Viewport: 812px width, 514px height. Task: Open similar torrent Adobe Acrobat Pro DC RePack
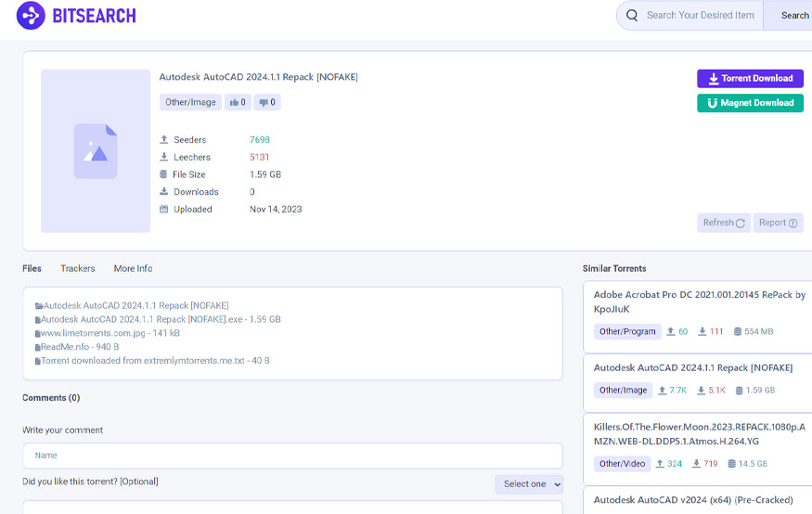tap(699, 302)
